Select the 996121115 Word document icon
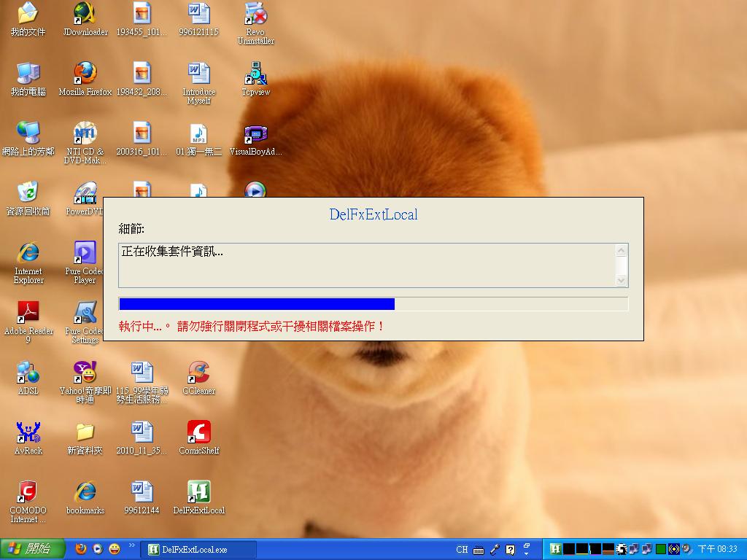Image resolution: width=747 pixels, height=560 pixels. [198, 20]
